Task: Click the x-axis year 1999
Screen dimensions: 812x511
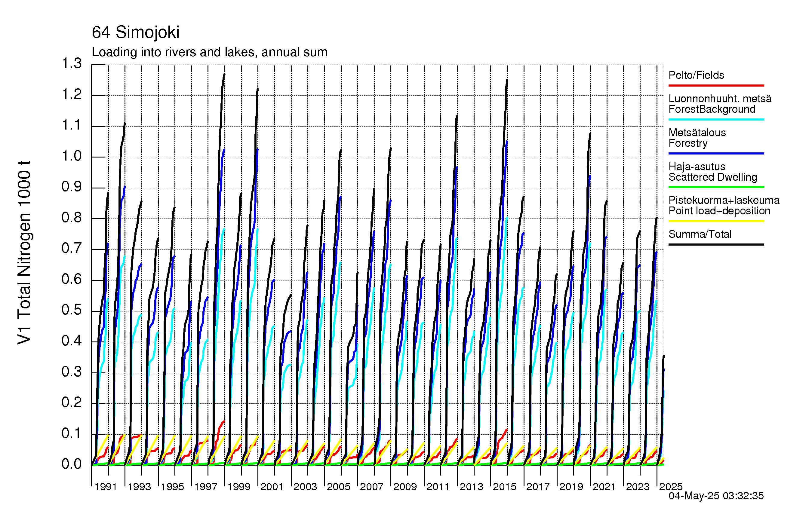Action: click(x=239, y=487)
